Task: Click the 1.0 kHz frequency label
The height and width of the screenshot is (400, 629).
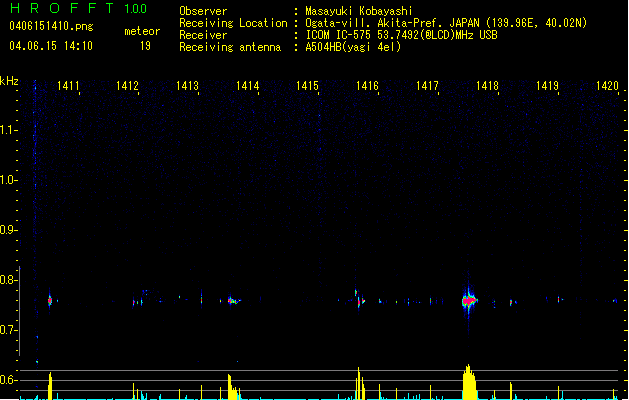Action: pos(8,180)
